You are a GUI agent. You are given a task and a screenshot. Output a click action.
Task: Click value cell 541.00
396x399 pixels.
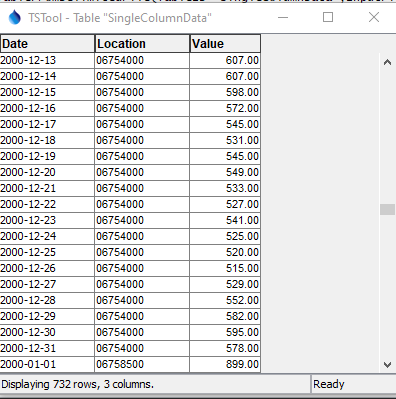(x=225, y=220)
